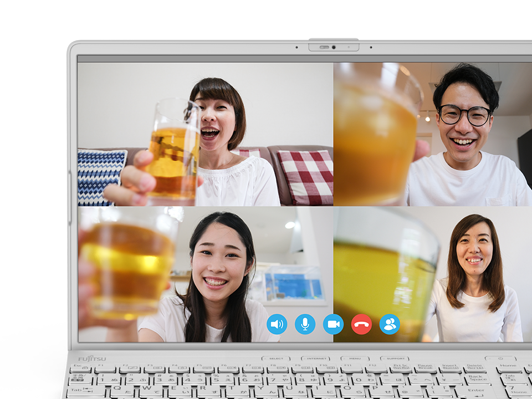Toggle the microphone button
This screenshot has width=532, height=399.
click(305, 324)
